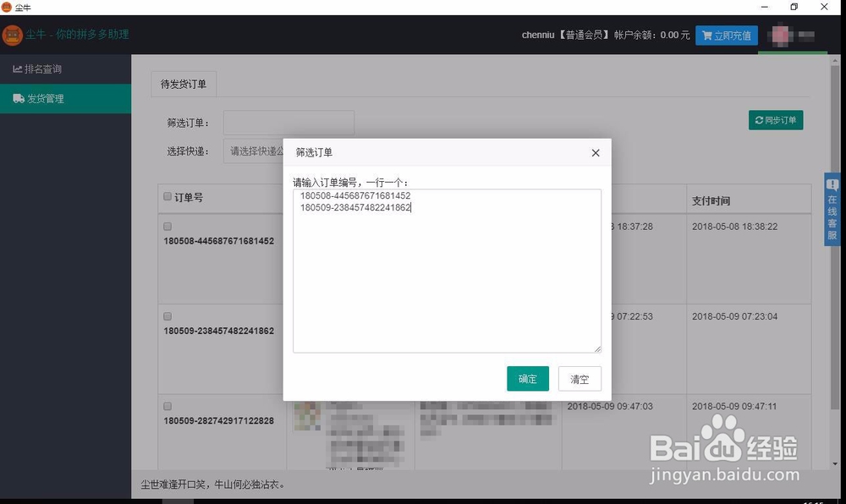Click payment time 2018-05-09 07:23:04
846x504 pixels.
tap(735, 316)
